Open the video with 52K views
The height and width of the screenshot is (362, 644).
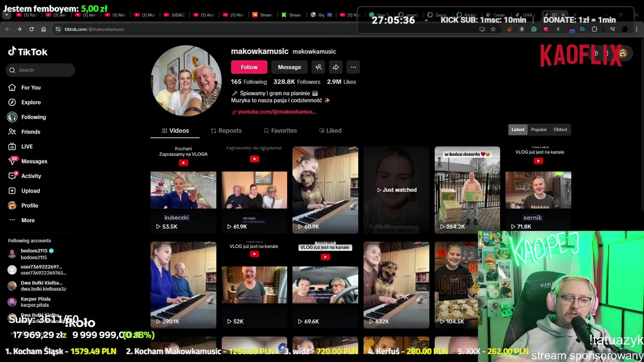tap(254, 285)
